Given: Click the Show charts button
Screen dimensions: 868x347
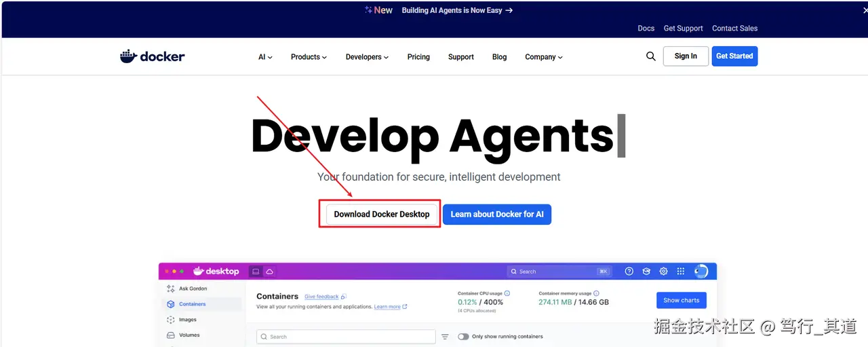Looking at the screenshot, I should tap(682, 300).
